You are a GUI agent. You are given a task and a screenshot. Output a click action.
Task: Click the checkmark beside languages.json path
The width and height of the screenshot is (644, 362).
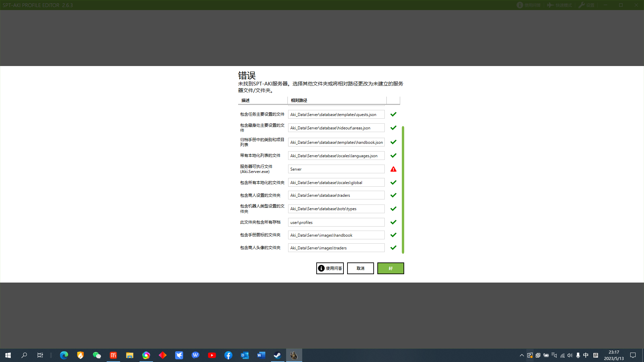tap(393, 155)
